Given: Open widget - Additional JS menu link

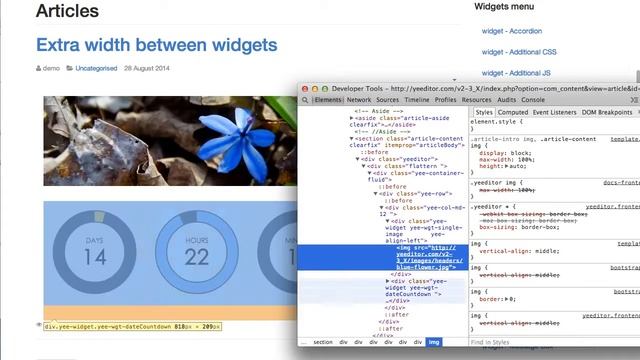Looking at the screenshot, I should tap(516, 73).
